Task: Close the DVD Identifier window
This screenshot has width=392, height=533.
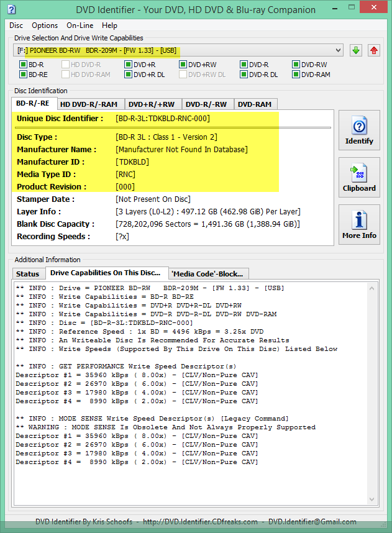Action: [x=373, y=7]
